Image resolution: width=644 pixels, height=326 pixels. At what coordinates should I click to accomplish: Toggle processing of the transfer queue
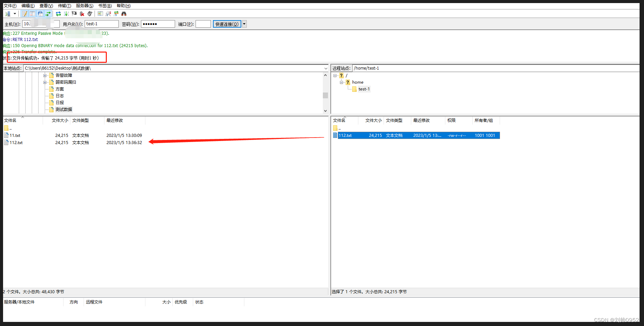point(66,14)
